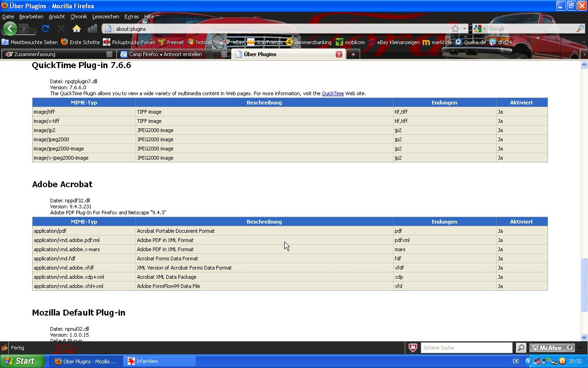Open the Erste Schritte bookmark
The image size is (588, 368).
pyautogui.click(x=80, y=42)
